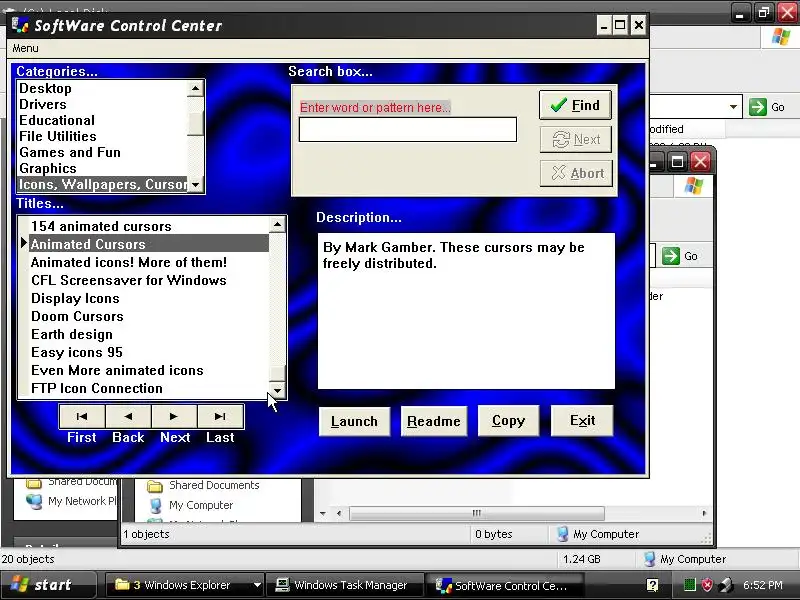This screenshot has height=600, width=800.
Task: Switch to Windows Explorer taskbar group
Action: point(181,585)
